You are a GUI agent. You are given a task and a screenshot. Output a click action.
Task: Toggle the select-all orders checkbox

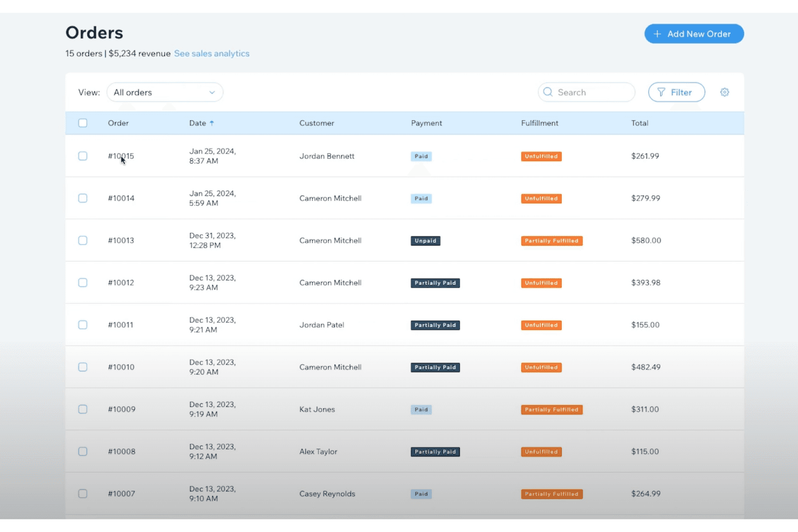tap(82, 123)
